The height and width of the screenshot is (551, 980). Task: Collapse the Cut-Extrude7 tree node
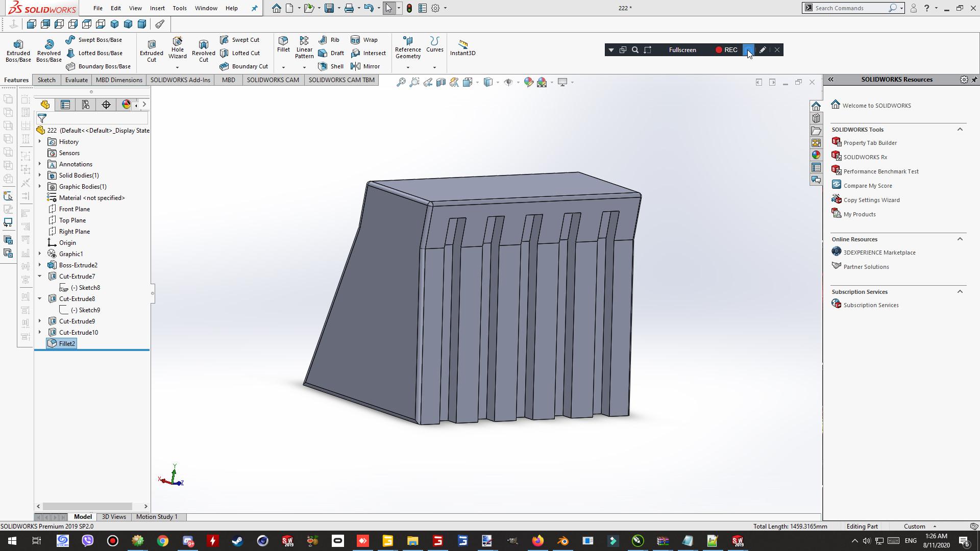pyautogui.click(x=40, y=277)
